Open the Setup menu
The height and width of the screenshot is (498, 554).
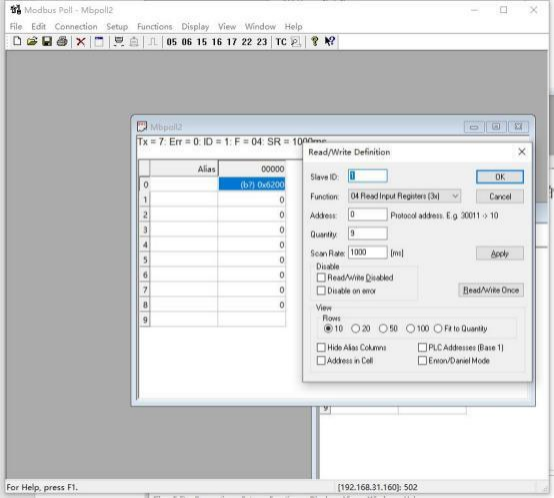(117, 26)
